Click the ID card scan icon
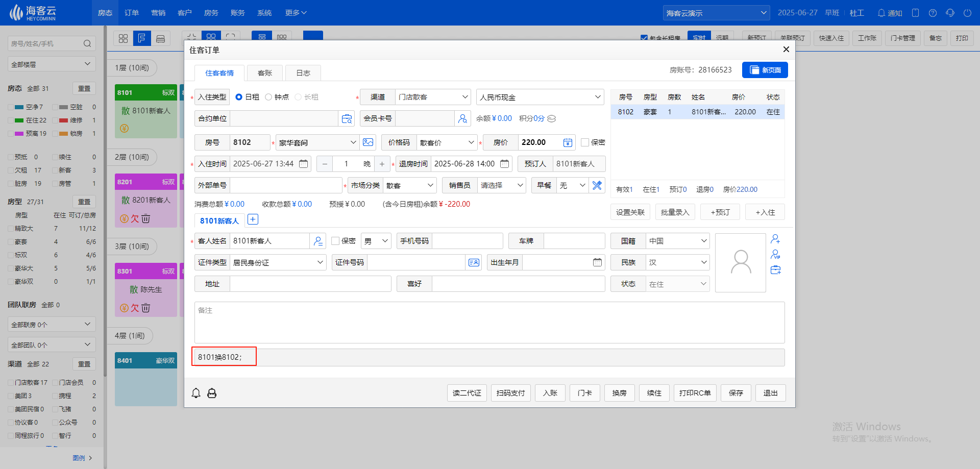Screen dimensions: 980x469 click(474, 262)
